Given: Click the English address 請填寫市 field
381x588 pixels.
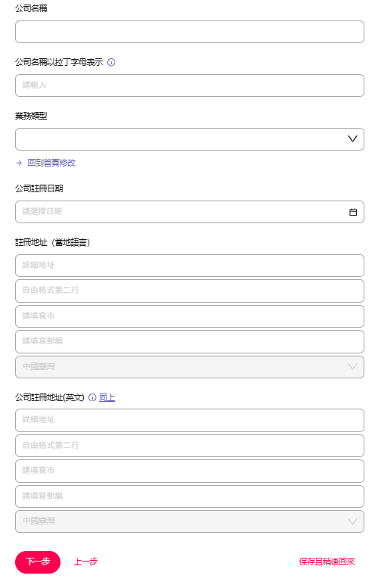Looking at the screenshot, I should (x=190, y=471).
